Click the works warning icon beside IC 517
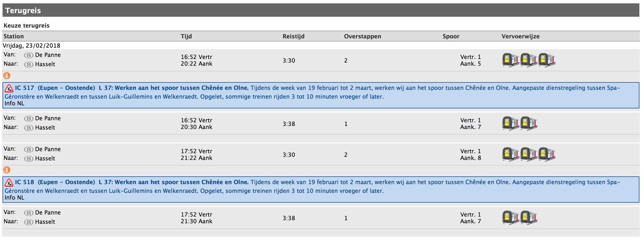Image resolution: width=644 pixels, height=240 pixels. tap(9, 89)
